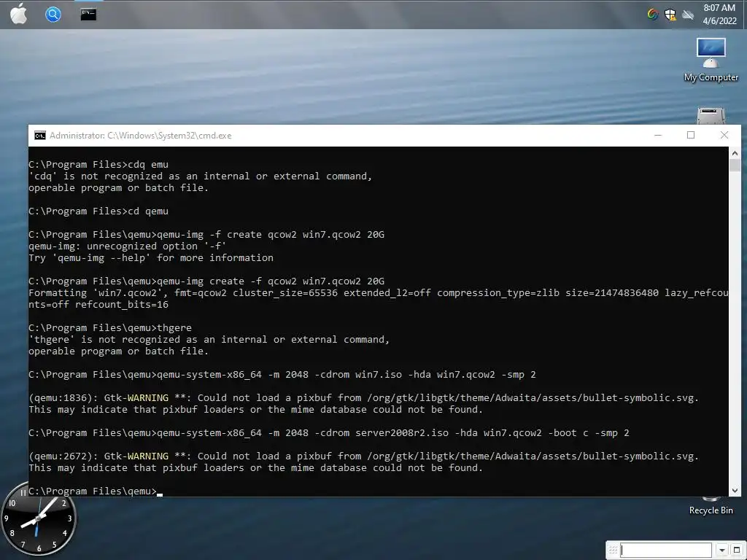
Task: Open the My Computer desktop icon
Action: (711, 60)
